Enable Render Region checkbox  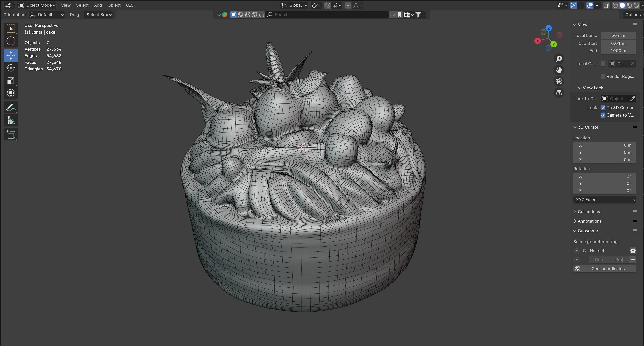[x=603, y=76]
